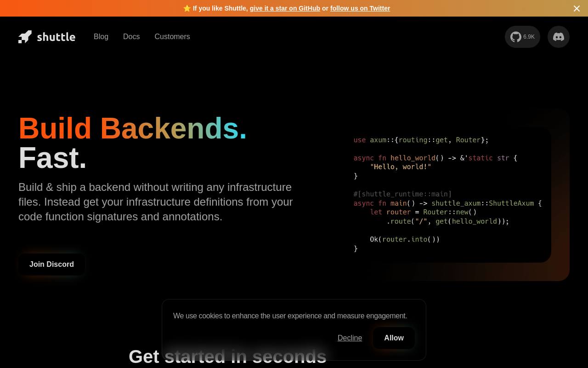The width and height of the screenshot is (588, 368).
Task: Open the GitHub 6.9K stars button
Action: pyautogui.click(x=522, y=37)
